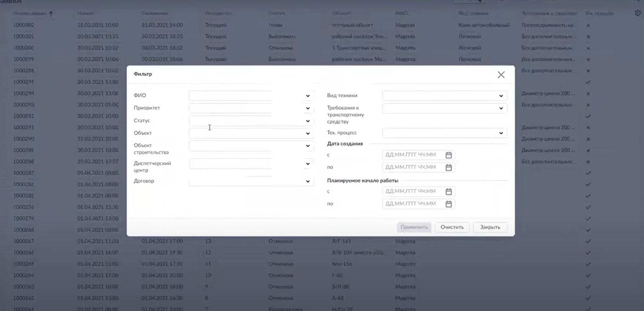Image resolution: width=644 pixels, height=311 pixels.
Task: Click the 'Г-60' object cell
Action: click(338, 275)
